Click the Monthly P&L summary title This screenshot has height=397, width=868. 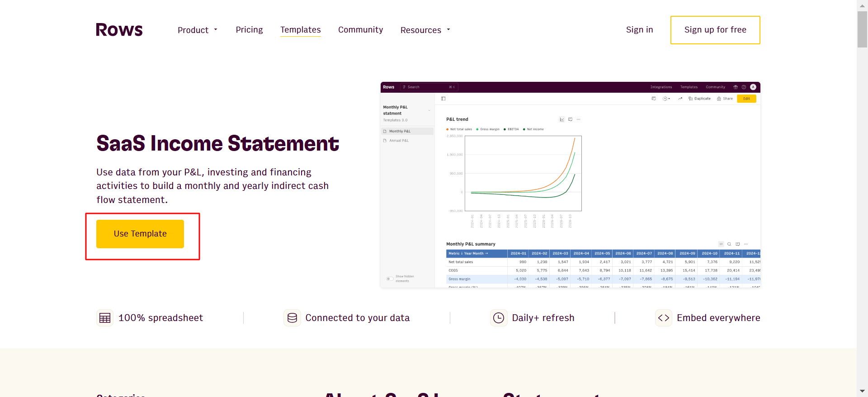click(471, 244)
